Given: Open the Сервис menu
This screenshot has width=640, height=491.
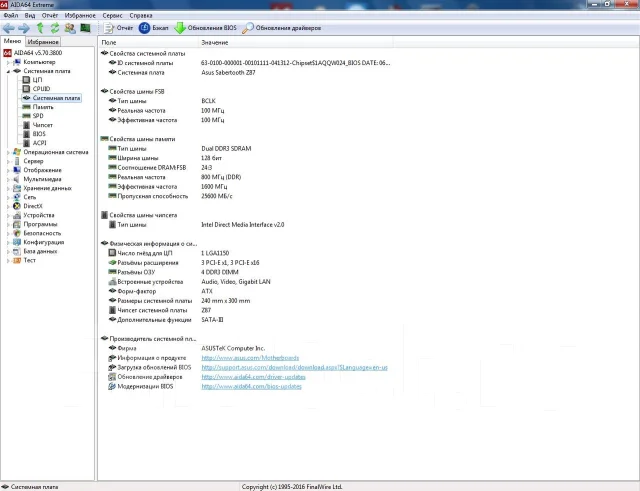Looking at the screenshot, I should tap(112, 16).
